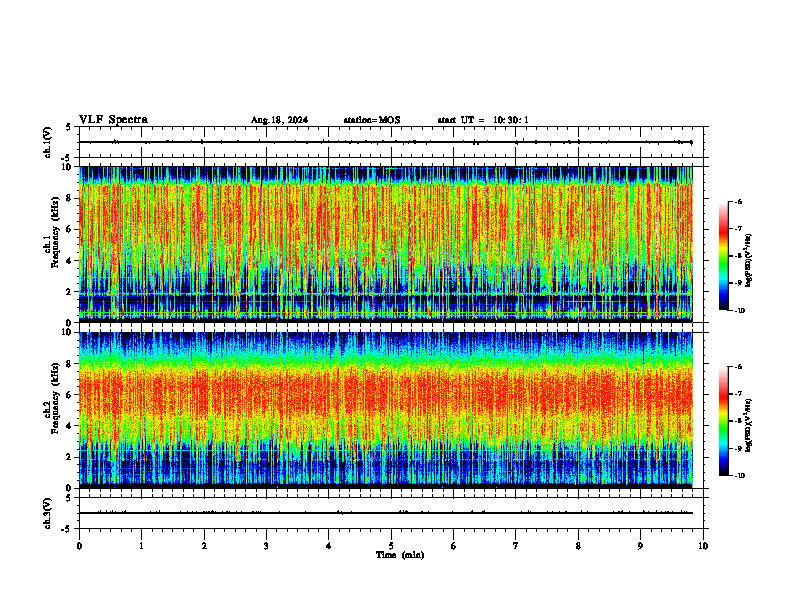Select the date text 'Aug.18, 2024'
792x612 pixels.
click(279, 120)
